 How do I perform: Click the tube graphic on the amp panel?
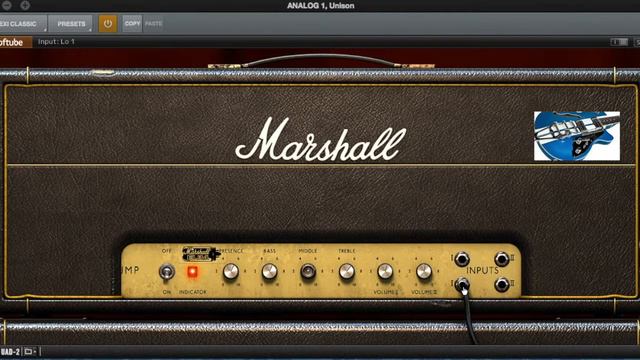[201, 253]
